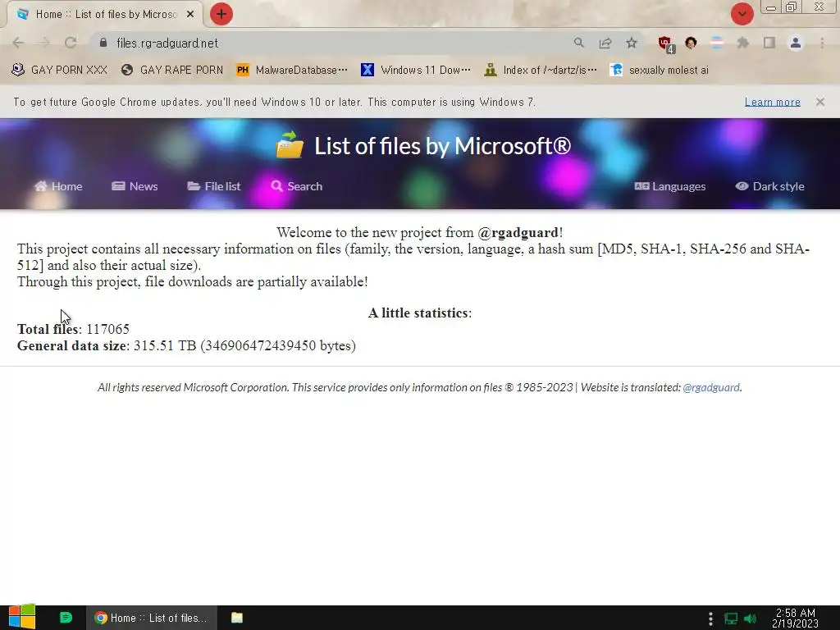Enable Dark style with the eye toggle
The image size is (840, 630).
(x=769, y=186)
